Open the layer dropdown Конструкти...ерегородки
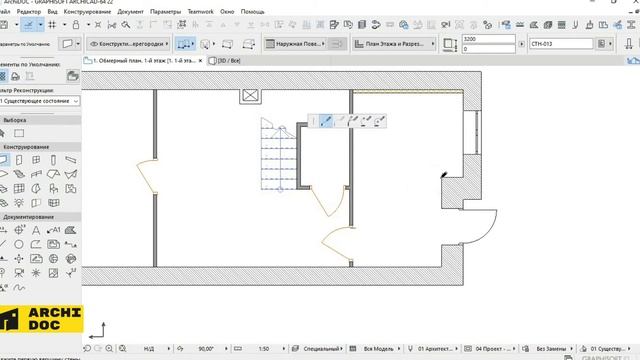The width and height of the screenshot is (640, 360). tap(129, 44)
